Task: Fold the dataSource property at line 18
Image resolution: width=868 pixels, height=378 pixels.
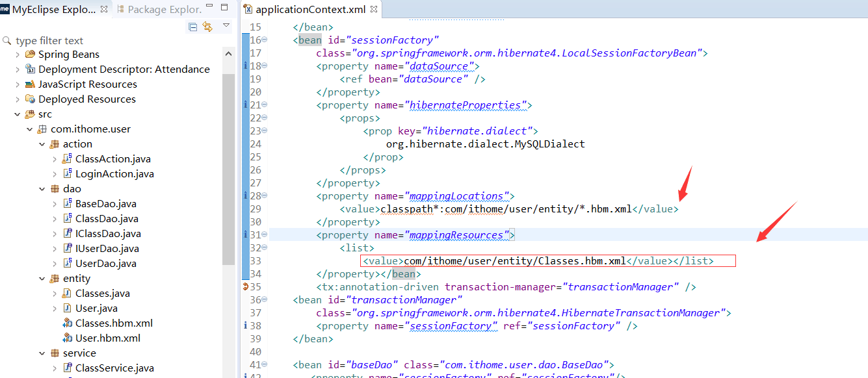Action: click(265, 66)
